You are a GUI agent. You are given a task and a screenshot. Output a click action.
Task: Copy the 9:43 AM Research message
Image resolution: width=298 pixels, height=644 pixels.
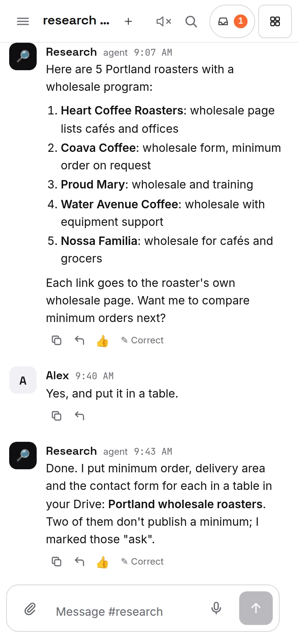point(57,561)
